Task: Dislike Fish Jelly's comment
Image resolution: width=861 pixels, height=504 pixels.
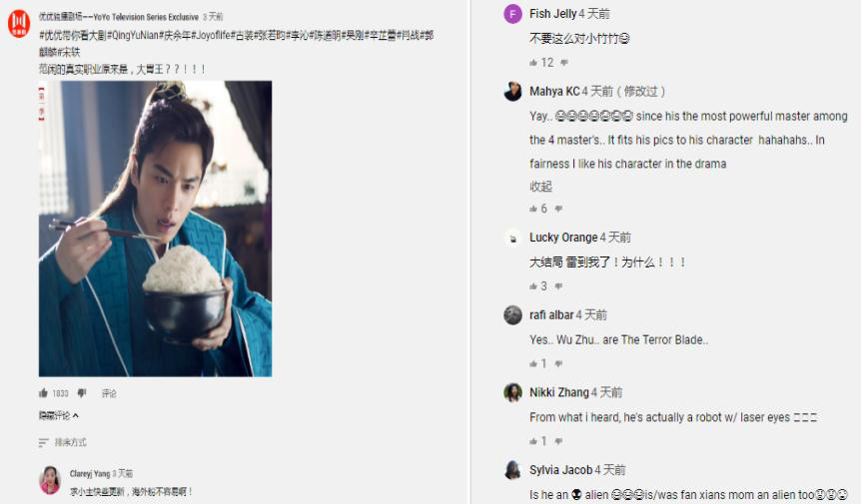Action: pos(564,63)
